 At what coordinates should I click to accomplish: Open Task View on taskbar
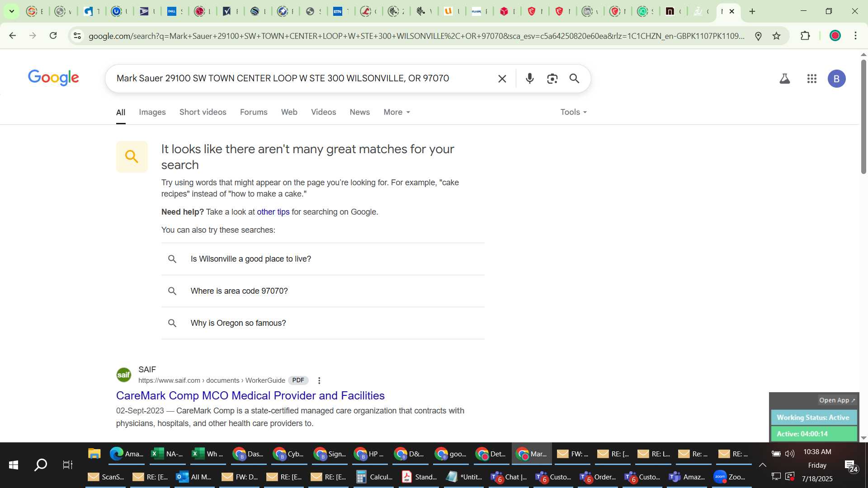67,465
